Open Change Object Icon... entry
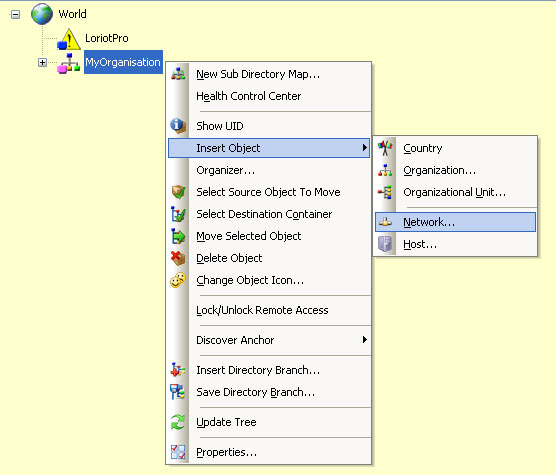Image resolution: width=556 pixels, height=475 pixels. pyautogui.click(x=269, y=280)
